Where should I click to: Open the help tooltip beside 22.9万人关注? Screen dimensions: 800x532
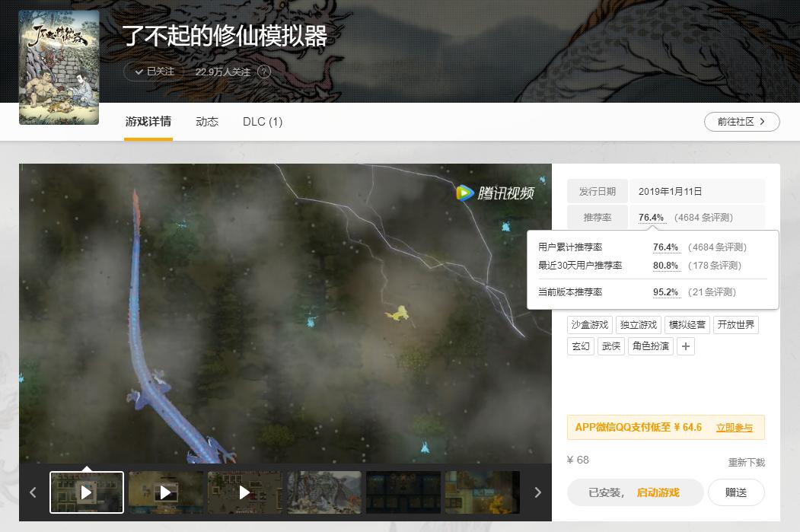point(263,72)
